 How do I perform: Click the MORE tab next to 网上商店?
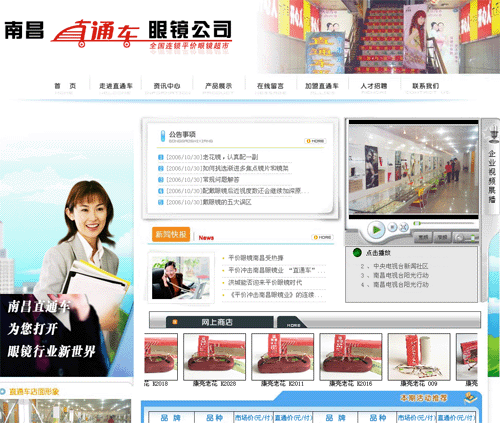pyautogui.click(x=293, y=323)
